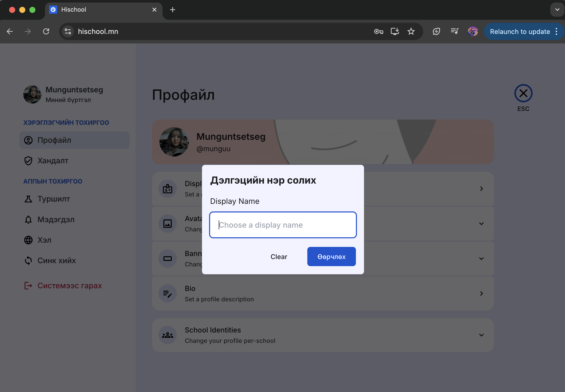The image size is (565, 392).
Task: Click Системээс гарах logout link
Action: pos(69,286)
